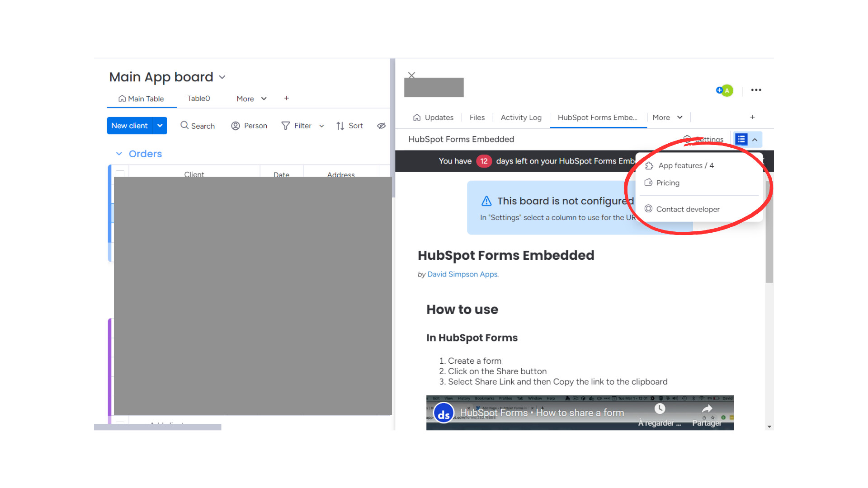Click Contact developer in the menu

tap(688, 209)
